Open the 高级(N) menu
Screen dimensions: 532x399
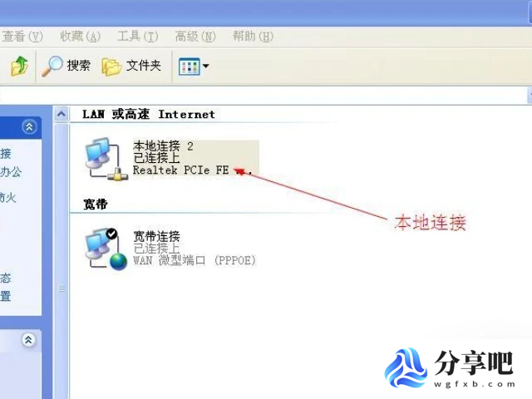195,36
